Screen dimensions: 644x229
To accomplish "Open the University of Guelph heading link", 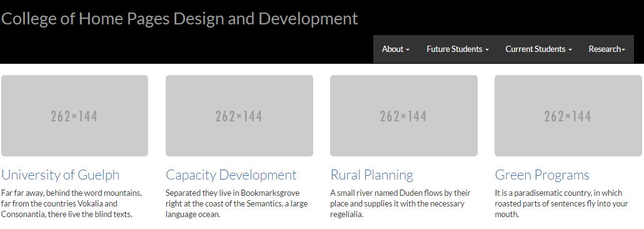I will click(x=61, y=175).
